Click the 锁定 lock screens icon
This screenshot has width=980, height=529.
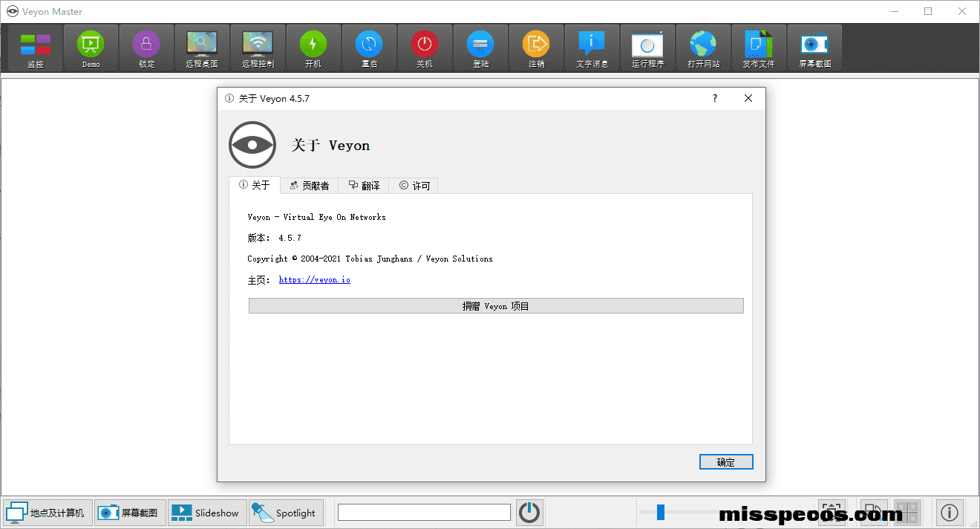pos(147,49)
